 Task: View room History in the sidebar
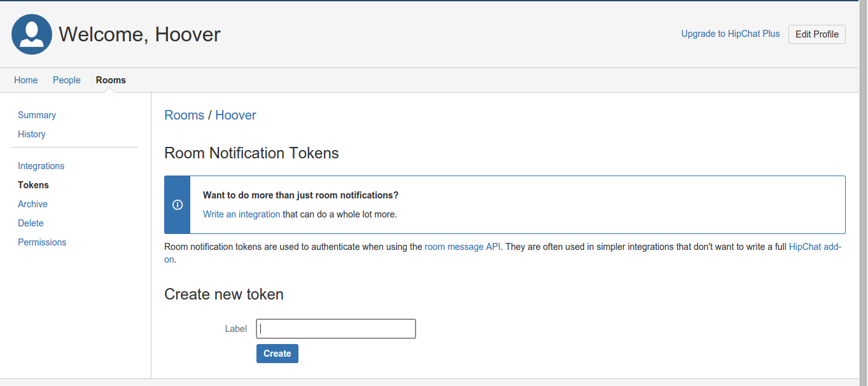tap(32, 134)
